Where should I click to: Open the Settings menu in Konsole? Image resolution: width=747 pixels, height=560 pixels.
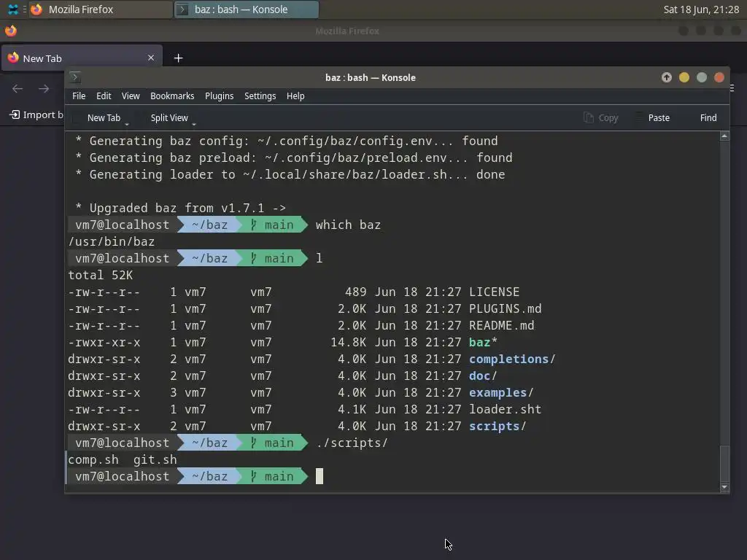click(260, 96)
